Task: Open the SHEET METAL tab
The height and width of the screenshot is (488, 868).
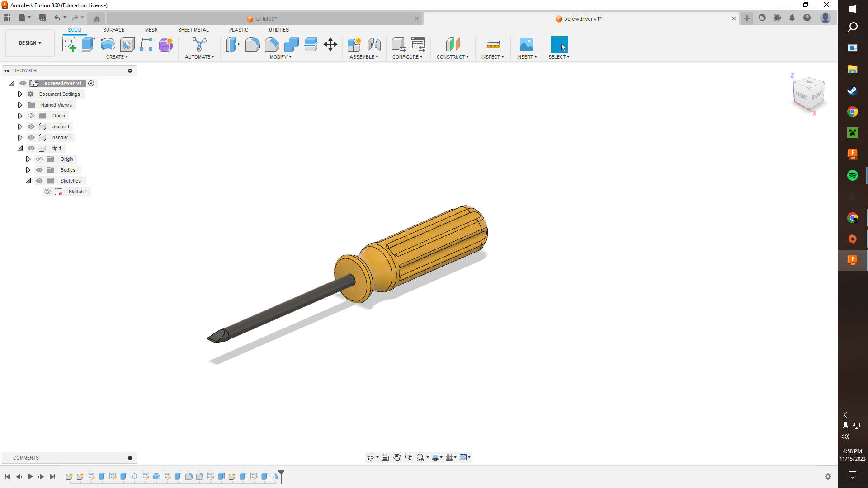Action: tap(193, 30)
